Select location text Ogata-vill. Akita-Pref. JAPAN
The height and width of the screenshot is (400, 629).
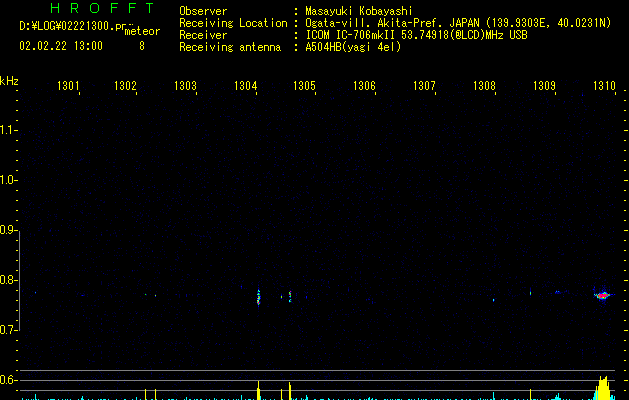point(392,23)
